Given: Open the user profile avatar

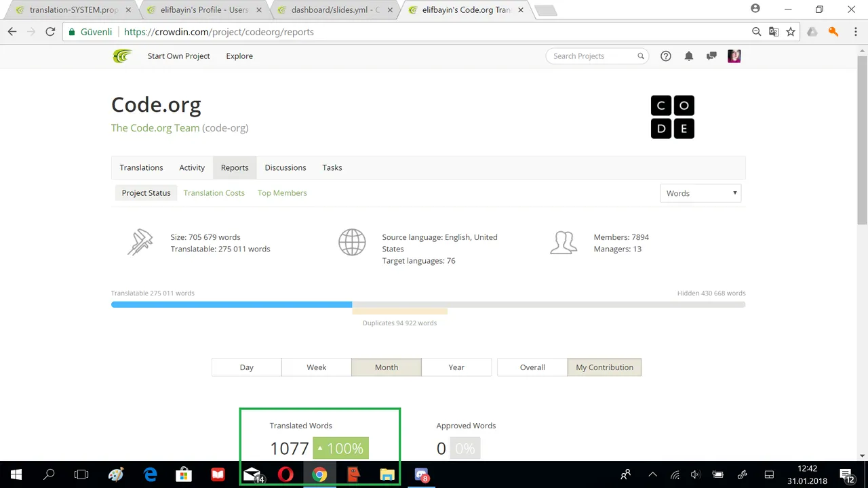Looking at the screenshot, I should (x=734, y=56).
